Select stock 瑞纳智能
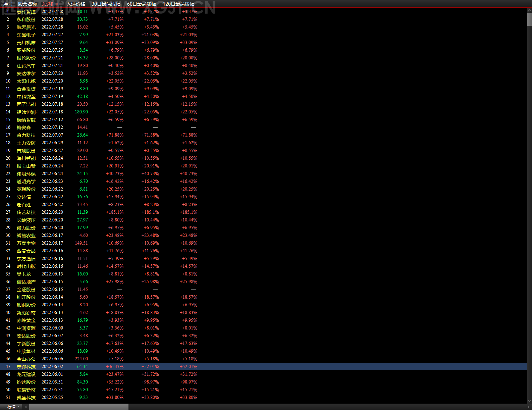 pos(26,120)
